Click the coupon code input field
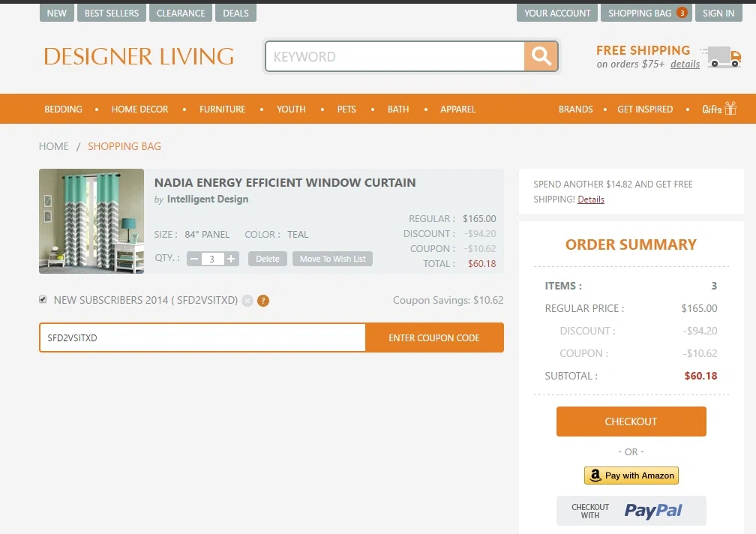The width and height of the screenshot is (756, 534). coord(202,337)
